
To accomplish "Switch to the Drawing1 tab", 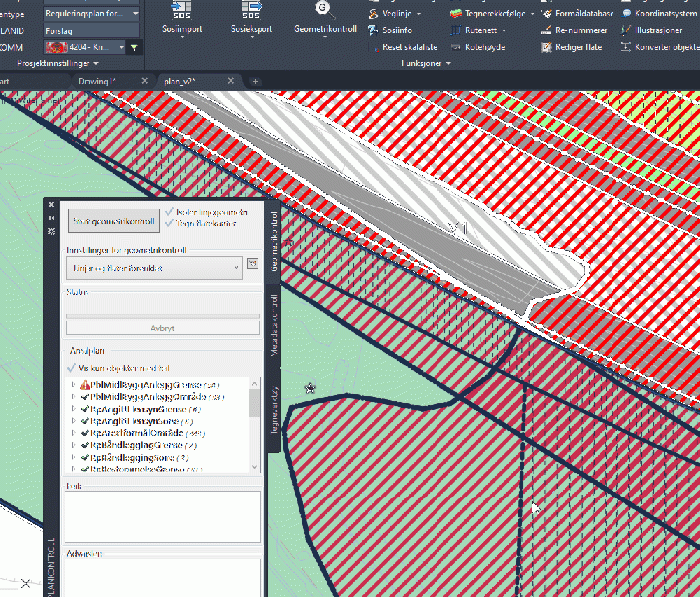I will (96, 81).
